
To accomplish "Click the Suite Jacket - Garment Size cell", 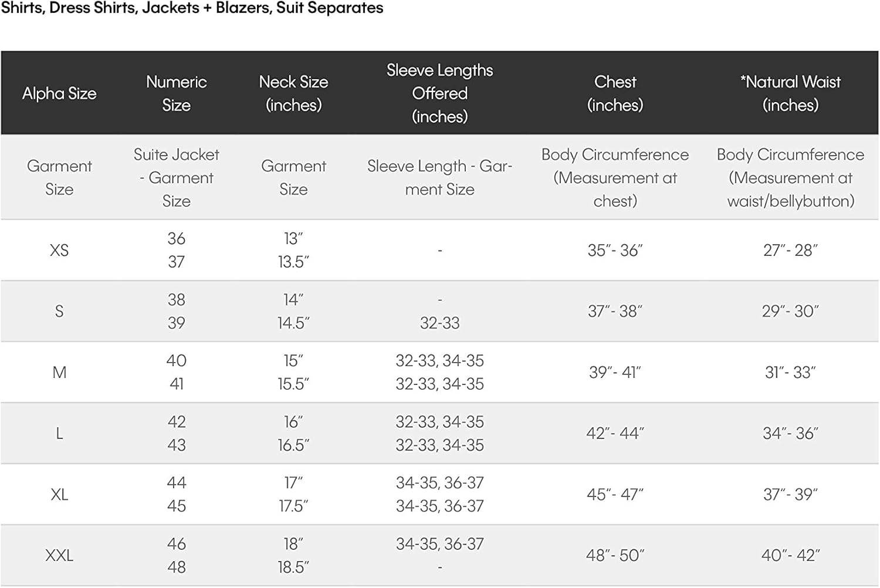I will tap(176, 178).
